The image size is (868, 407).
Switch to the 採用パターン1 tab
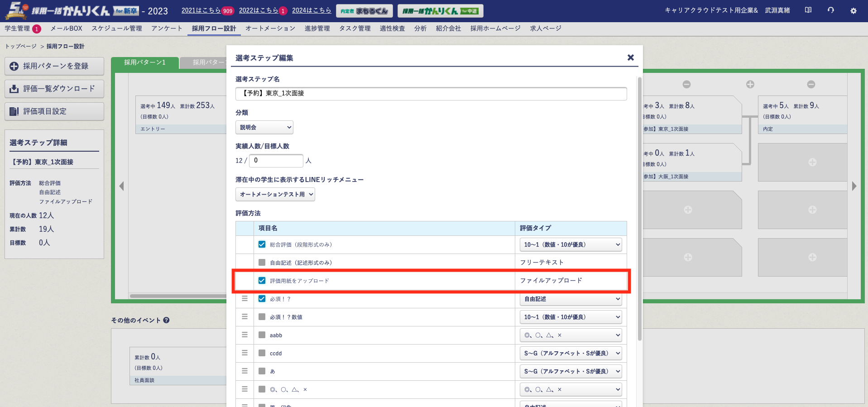145,62
